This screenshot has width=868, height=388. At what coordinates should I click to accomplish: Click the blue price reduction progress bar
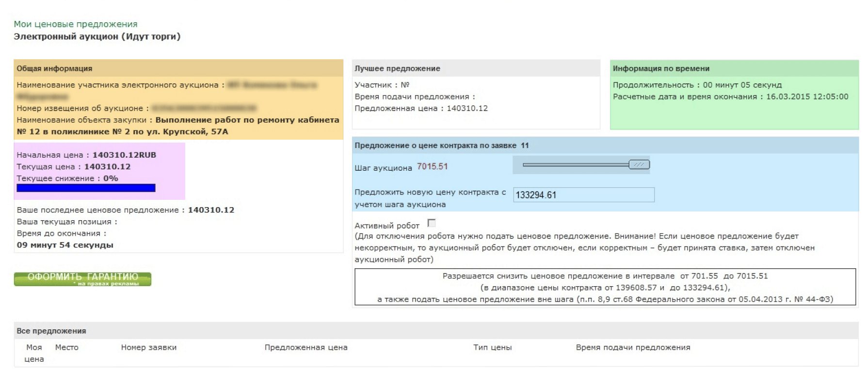86,188
